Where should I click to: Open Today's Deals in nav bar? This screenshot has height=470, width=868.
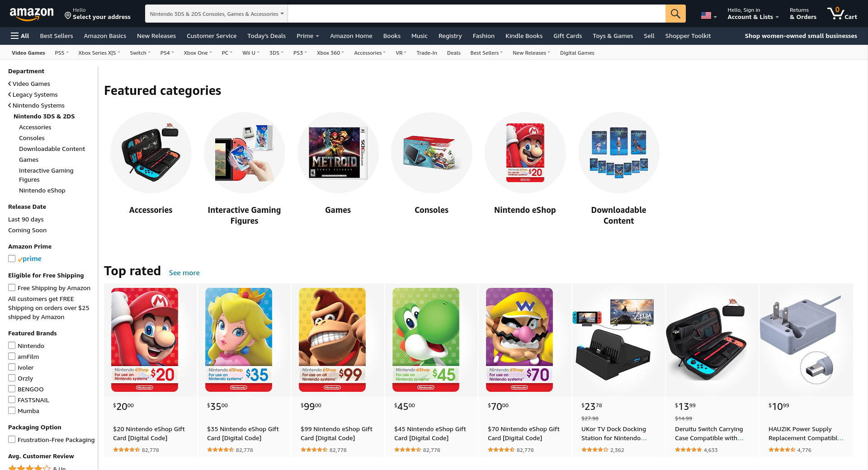click(x=266, y=36)
